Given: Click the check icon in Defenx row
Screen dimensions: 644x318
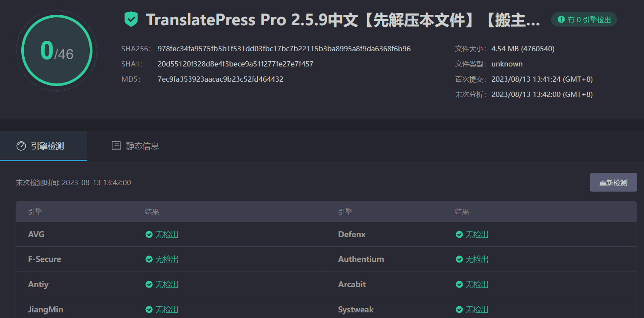Looking at the screenshot, I should (459, 235).
